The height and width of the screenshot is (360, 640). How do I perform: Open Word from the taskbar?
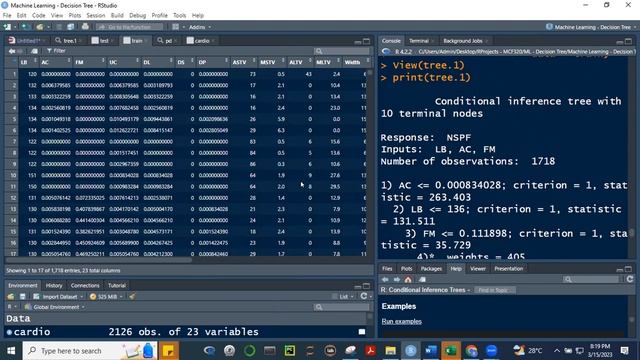coord(430,351)
